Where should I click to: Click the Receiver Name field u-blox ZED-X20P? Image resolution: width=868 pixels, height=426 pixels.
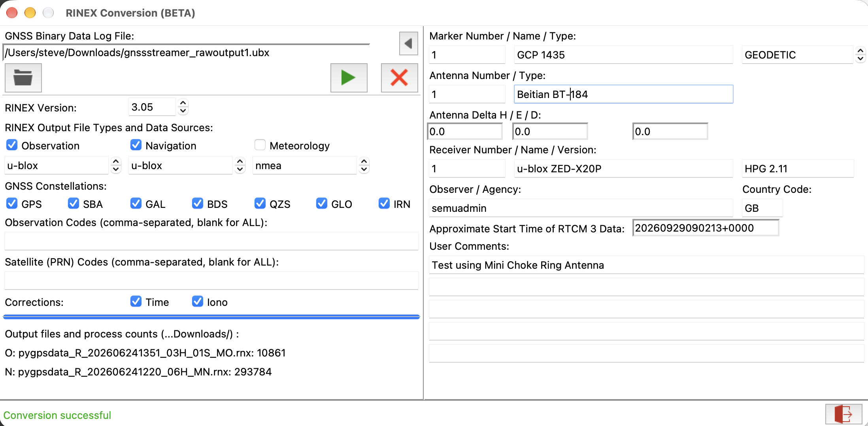(x=623, y=168)
